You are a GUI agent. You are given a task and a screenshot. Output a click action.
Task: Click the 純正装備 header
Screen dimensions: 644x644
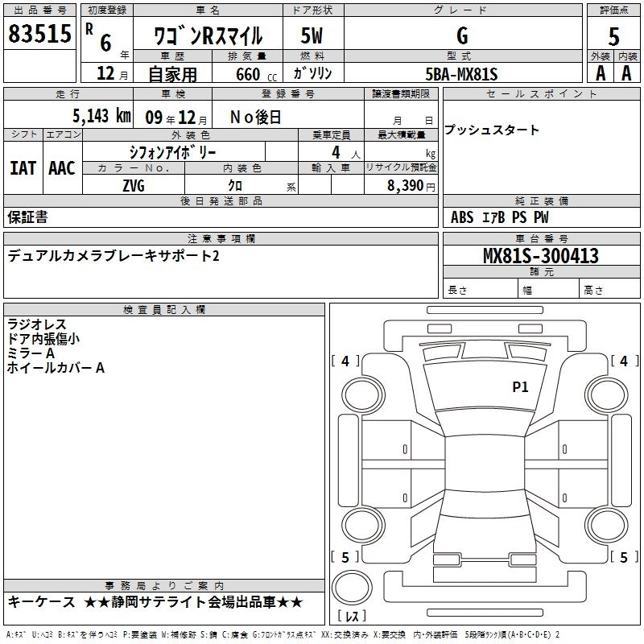[x=541, y=200]
